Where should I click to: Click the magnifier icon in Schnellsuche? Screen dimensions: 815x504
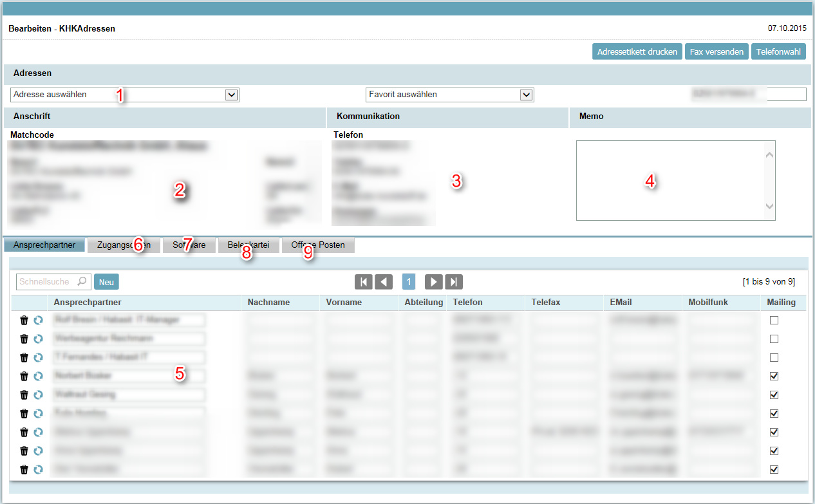(82, 281)
